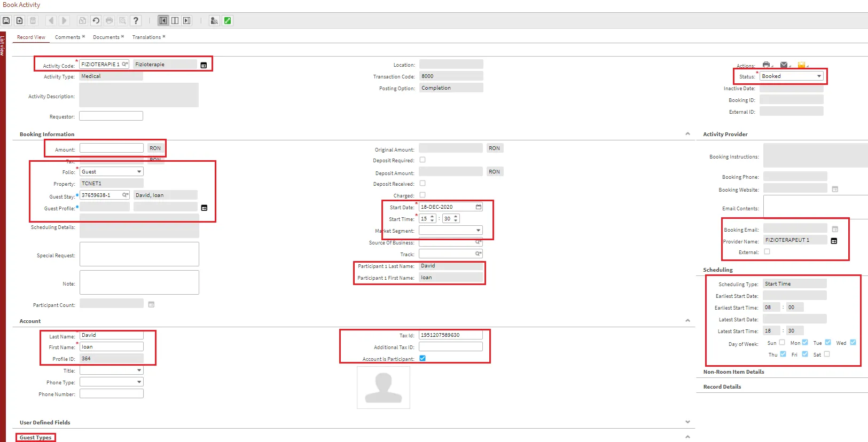Click the Special Request text area
This screenshot has width=868, height=442.
pos(139,254)
